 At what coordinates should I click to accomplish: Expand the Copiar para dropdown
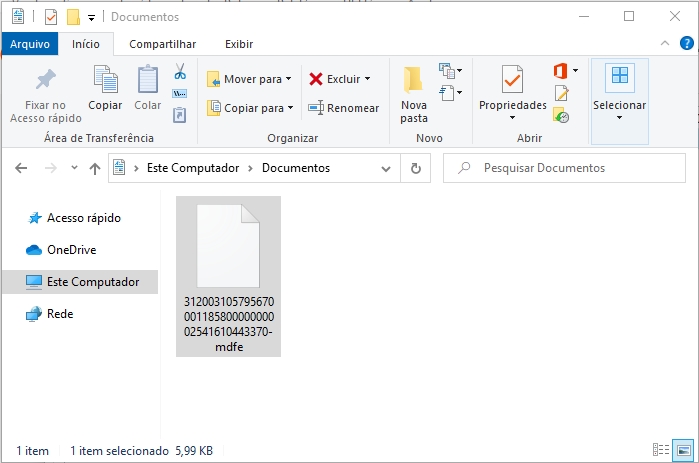(x=290, y=108)
